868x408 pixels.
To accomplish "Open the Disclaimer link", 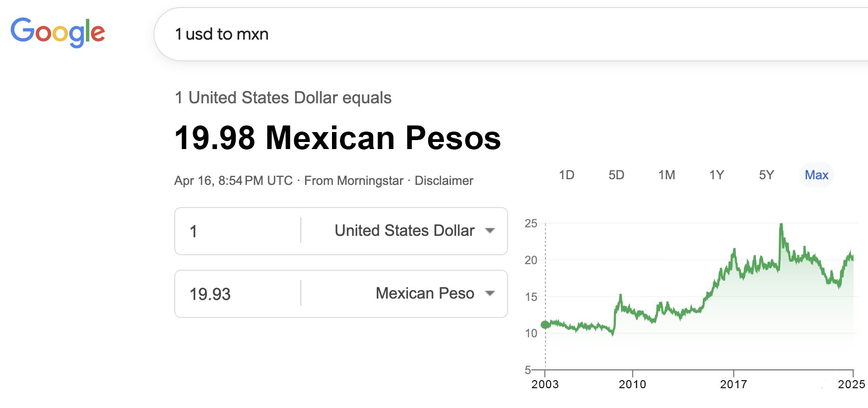I will tap(443, 181).
